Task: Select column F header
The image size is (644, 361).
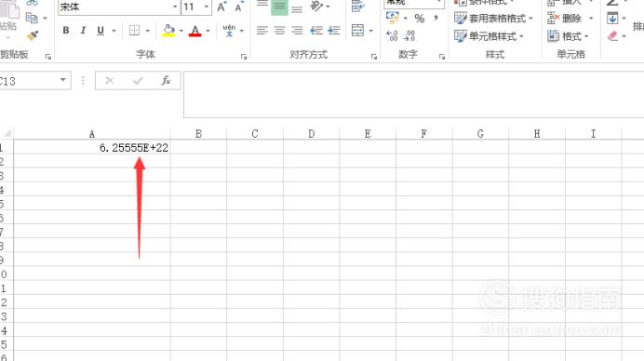Action: point(423,134)
